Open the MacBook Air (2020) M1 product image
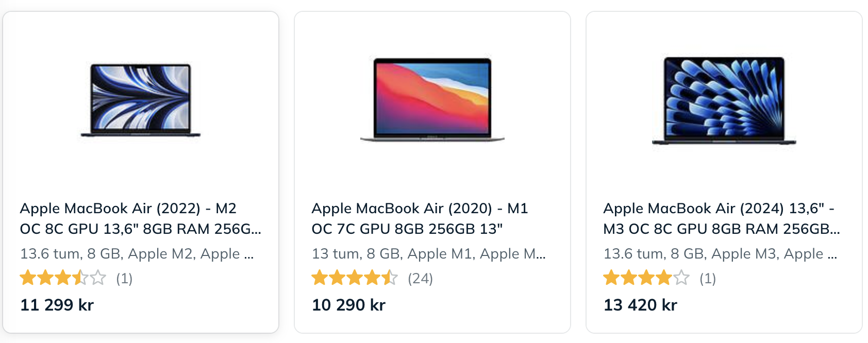868x343 pixels. (x=432, y=99)
